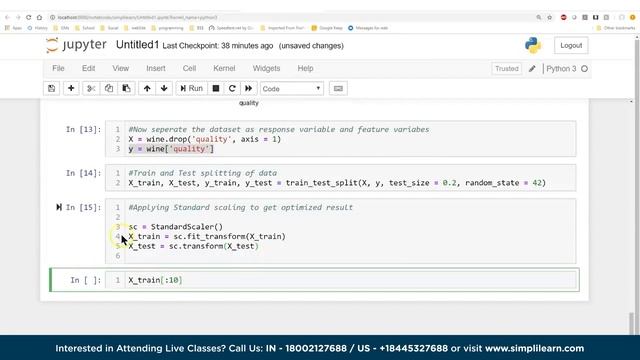Bookmark this page with star icon

549,18
